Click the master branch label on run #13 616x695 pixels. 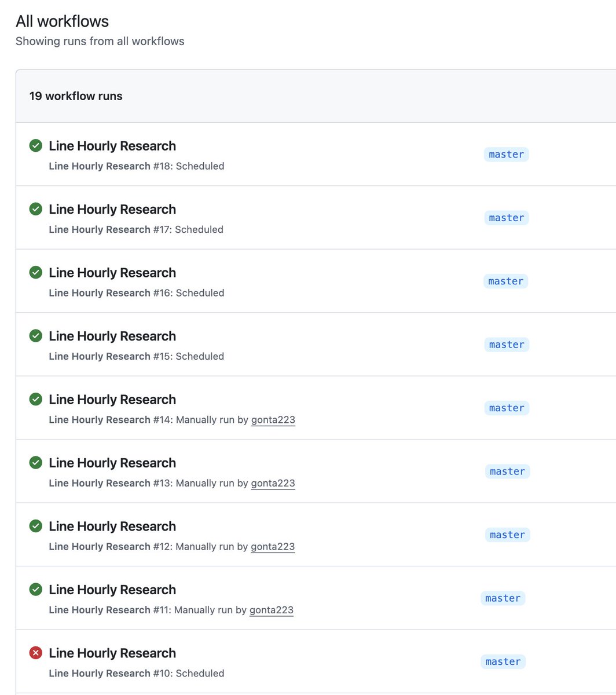[508, 471]
